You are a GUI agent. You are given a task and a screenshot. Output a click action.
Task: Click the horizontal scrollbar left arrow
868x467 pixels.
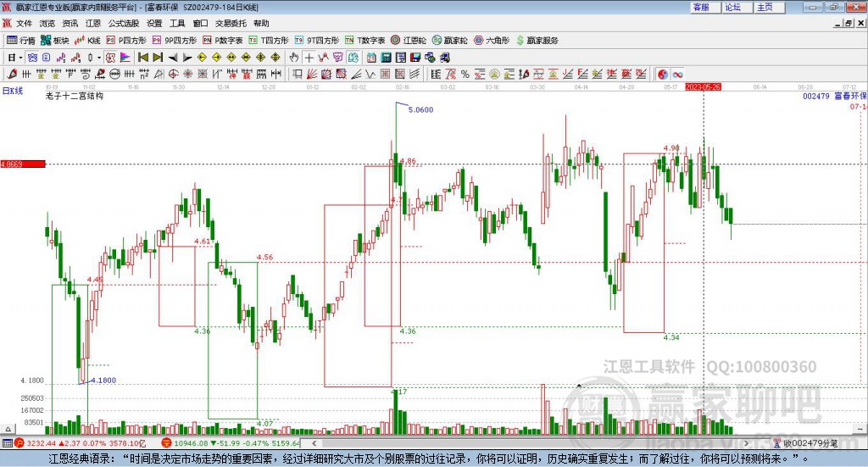pyautogui.click(x=314, y=443)
